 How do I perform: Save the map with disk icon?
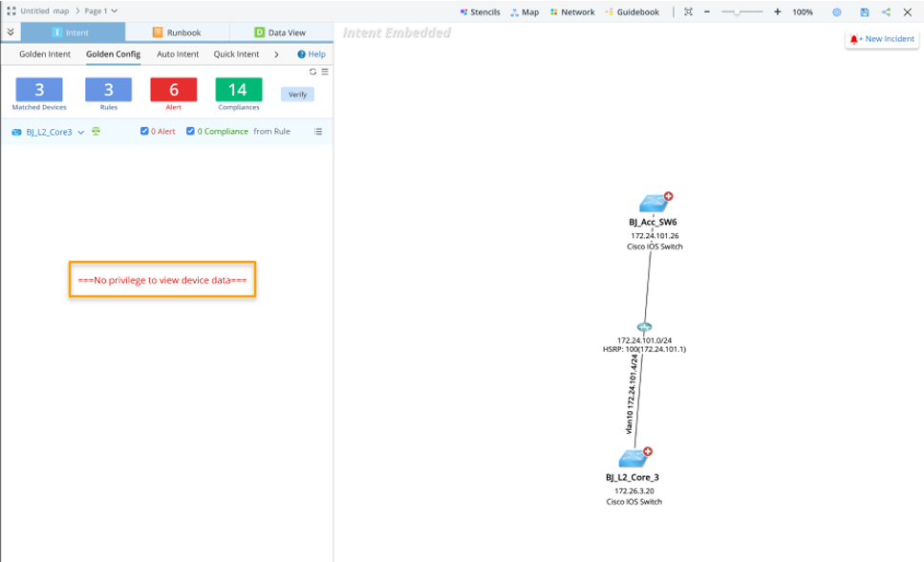[865, 11]
